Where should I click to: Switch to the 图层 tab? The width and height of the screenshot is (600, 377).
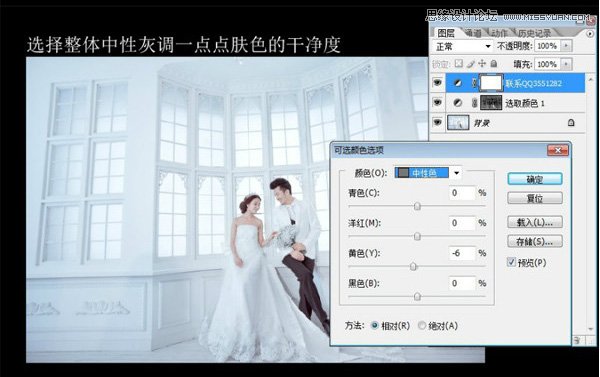[446, 33]
